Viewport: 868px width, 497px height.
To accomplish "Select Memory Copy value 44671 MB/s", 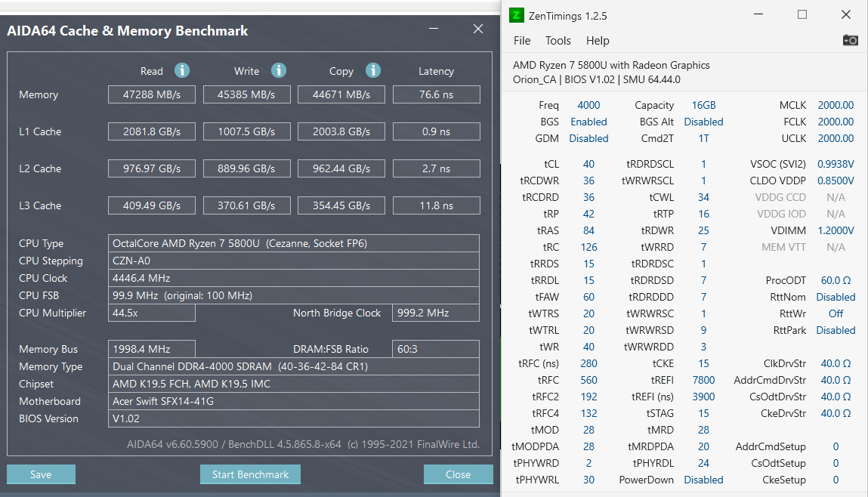I will pos(341,94).
